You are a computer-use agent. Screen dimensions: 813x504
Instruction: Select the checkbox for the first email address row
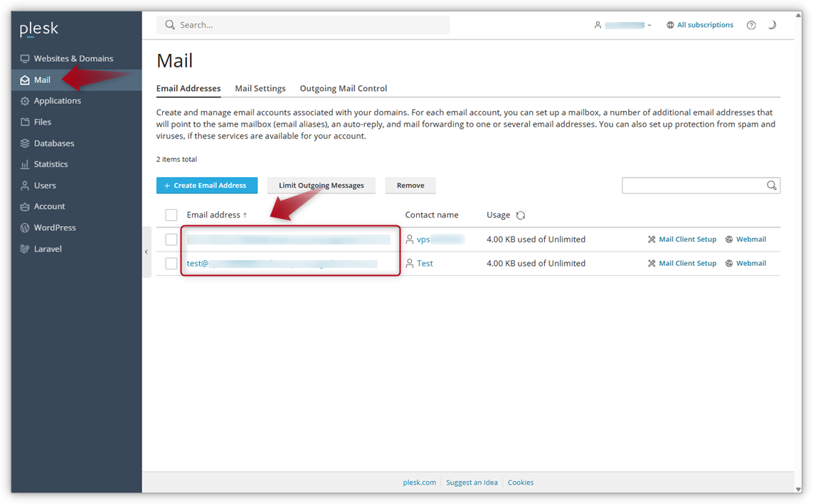[x=171, y=239]
